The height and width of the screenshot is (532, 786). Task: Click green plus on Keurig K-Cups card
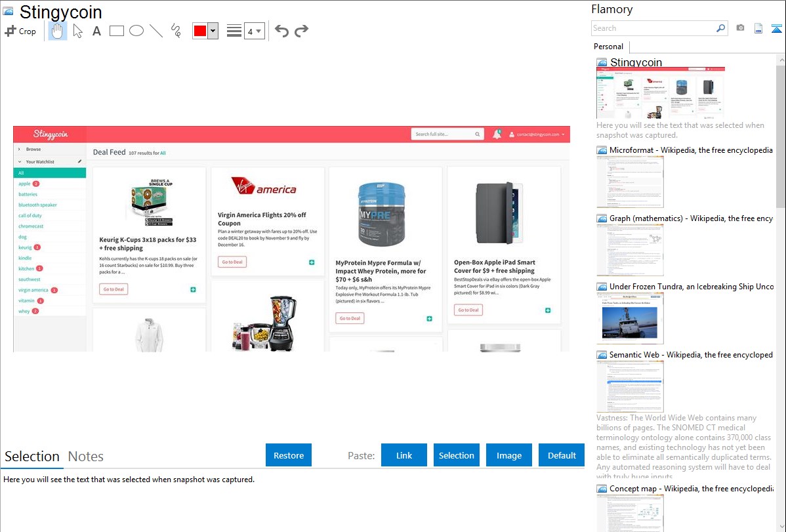coord(193,290)
